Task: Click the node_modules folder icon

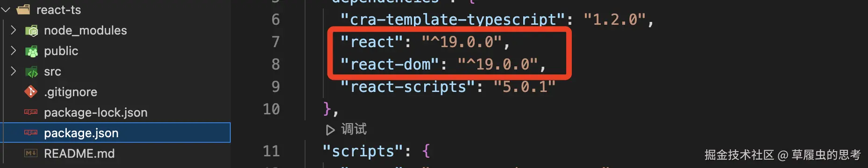Action: [x=31, y=31]
